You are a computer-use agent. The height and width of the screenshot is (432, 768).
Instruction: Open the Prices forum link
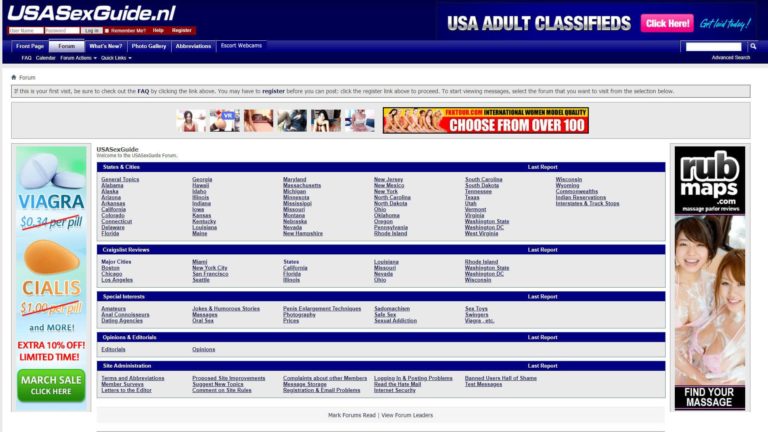coord(291,321)
